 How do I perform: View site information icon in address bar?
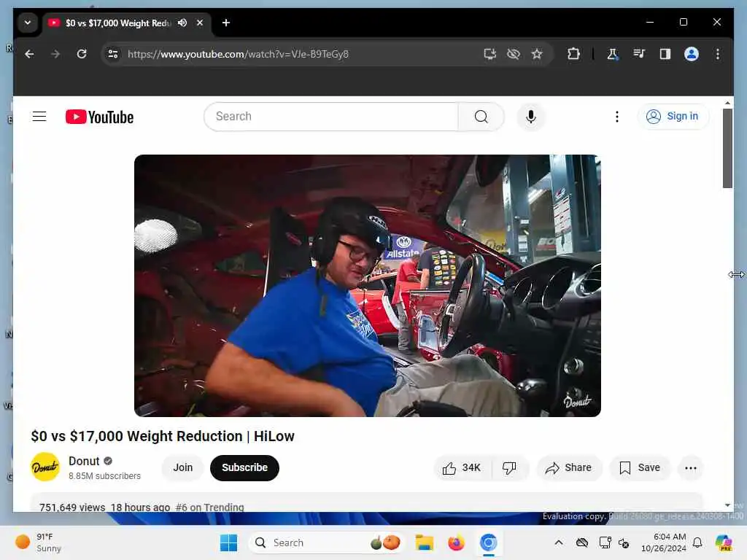(x=113, y=54)
